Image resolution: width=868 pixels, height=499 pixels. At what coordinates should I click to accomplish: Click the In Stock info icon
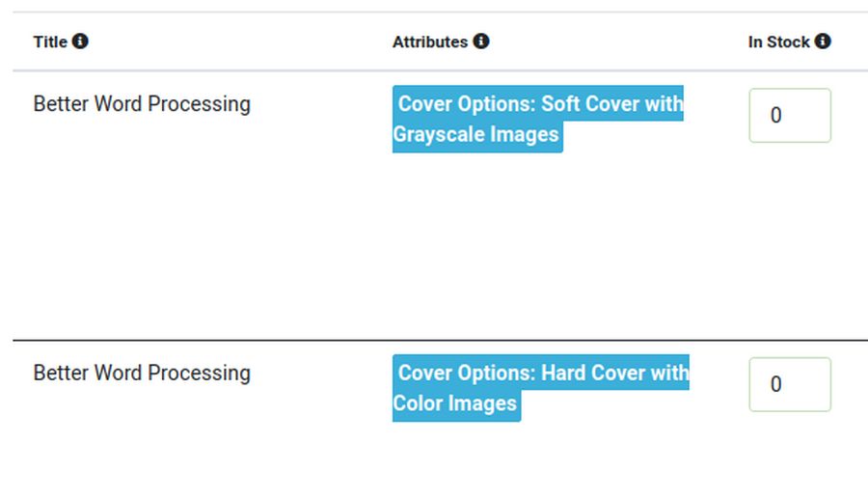click(x=822, y=41)
